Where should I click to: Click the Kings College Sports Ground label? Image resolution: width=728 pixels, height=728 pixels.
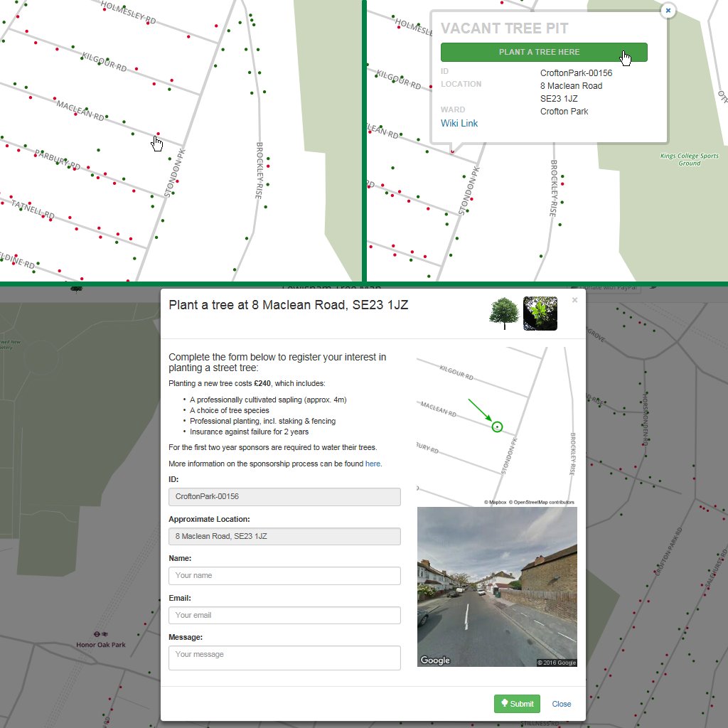click(690, 159)
